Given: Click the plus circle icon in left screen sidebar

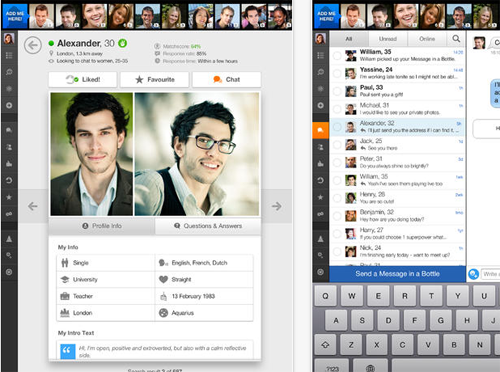Looking at the screenshot, I should click(x=9, y=105).
